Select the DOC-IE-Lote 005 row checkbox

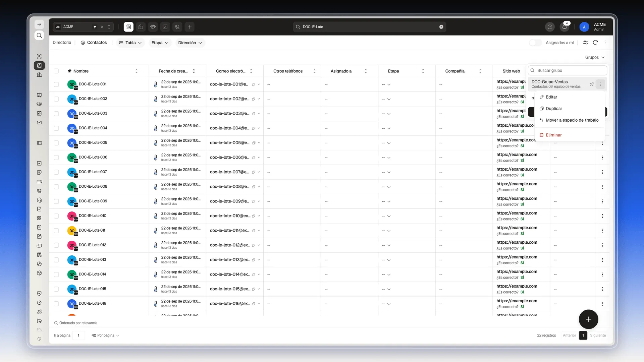56,143
